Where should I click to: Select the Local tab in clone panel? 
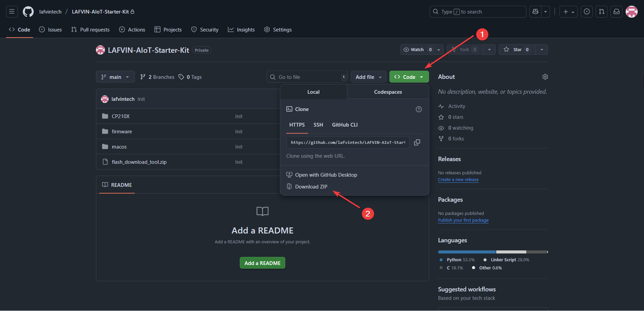pyautogui.click(x=313, y=92)
